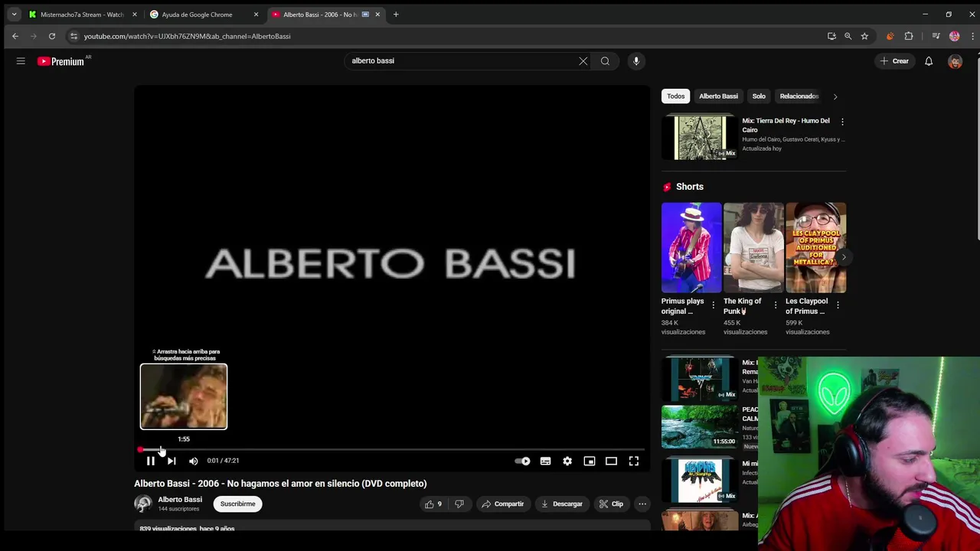Go back in browser history

pos(15,36)
